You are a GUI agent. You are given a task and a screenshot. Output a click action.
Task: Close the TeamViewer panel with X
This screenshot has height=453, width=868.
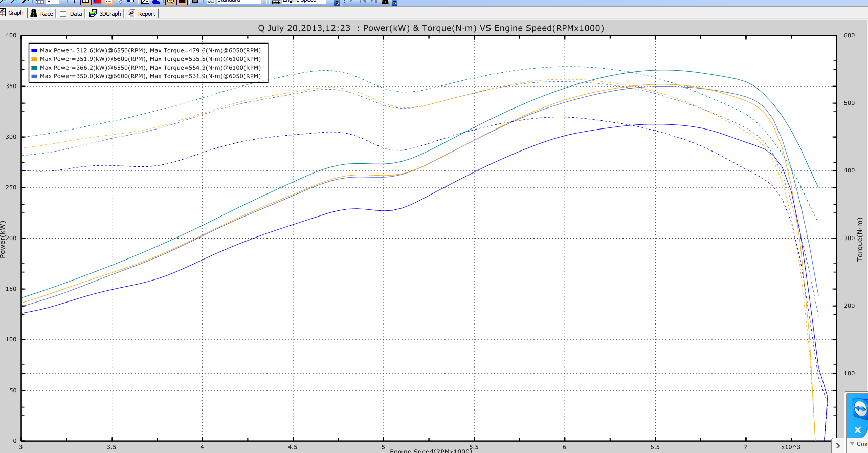click(858, 430)
